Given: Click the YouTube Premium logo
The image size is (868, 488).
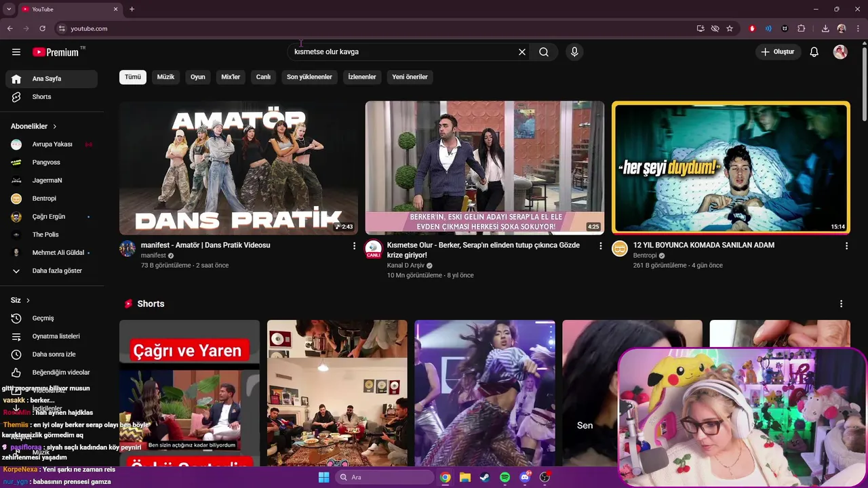Looking at the screenshot, I should pos(56,52).
